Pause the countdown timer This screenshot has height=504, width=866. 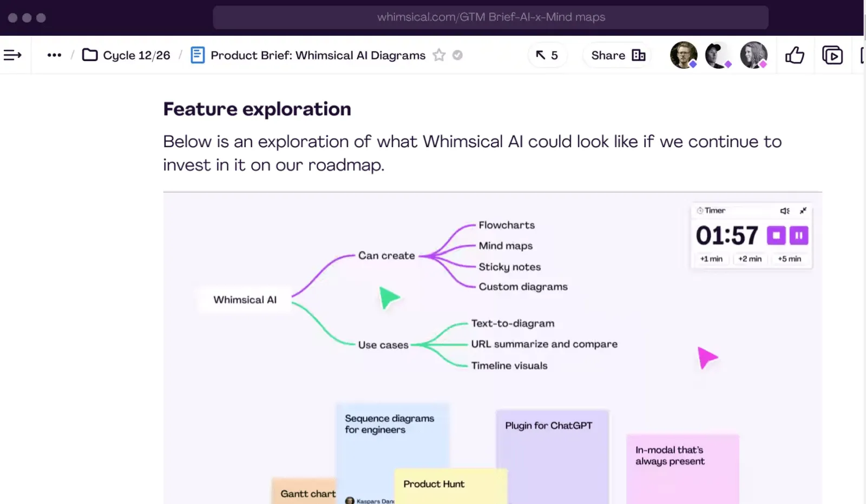[x=799, y=235]
